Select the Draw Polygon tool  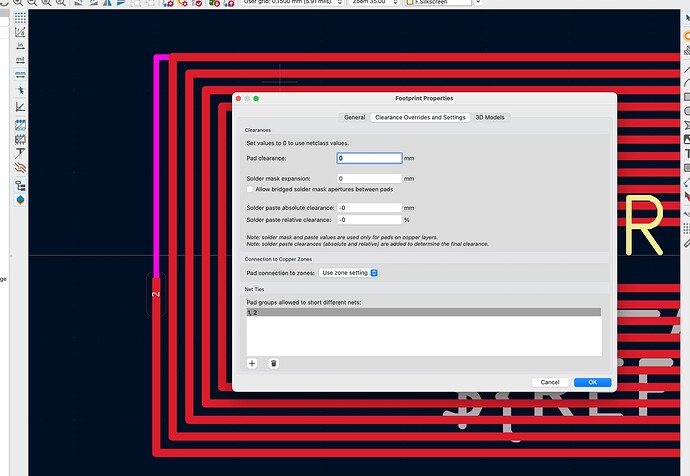pos(686,125)
